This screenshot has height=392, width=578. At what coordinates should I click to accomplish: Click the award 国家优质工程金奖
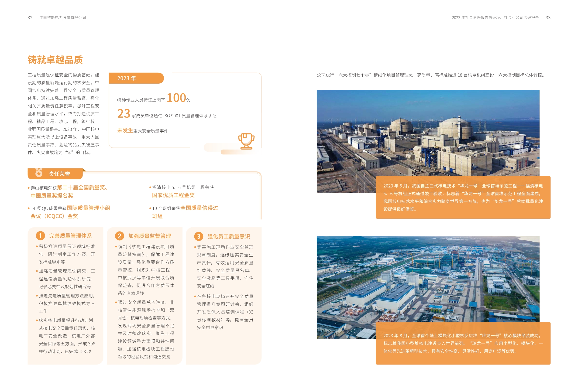click(x=173, y=195)
